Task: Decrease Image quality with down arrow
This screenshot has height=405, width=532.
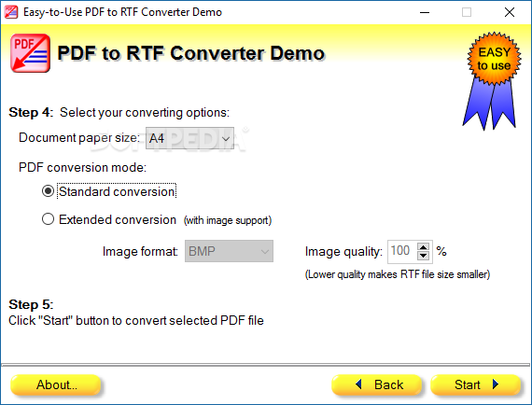Action: coord(423,256)
